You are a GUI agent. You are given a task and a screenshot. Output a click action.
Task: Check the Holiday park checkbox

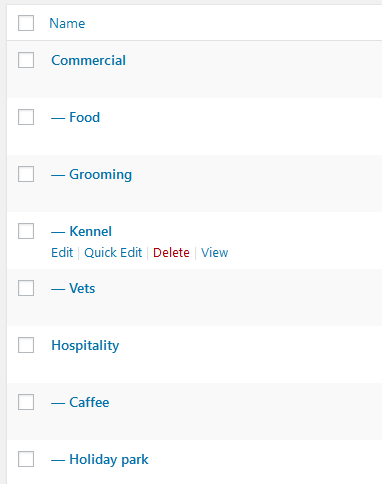(26, 459)
